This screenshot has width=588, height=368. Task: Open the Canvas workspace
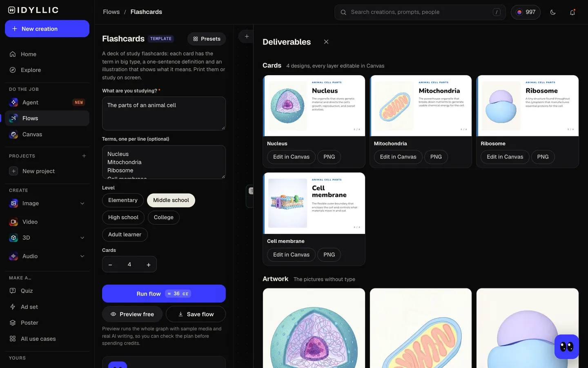[47, 134]
